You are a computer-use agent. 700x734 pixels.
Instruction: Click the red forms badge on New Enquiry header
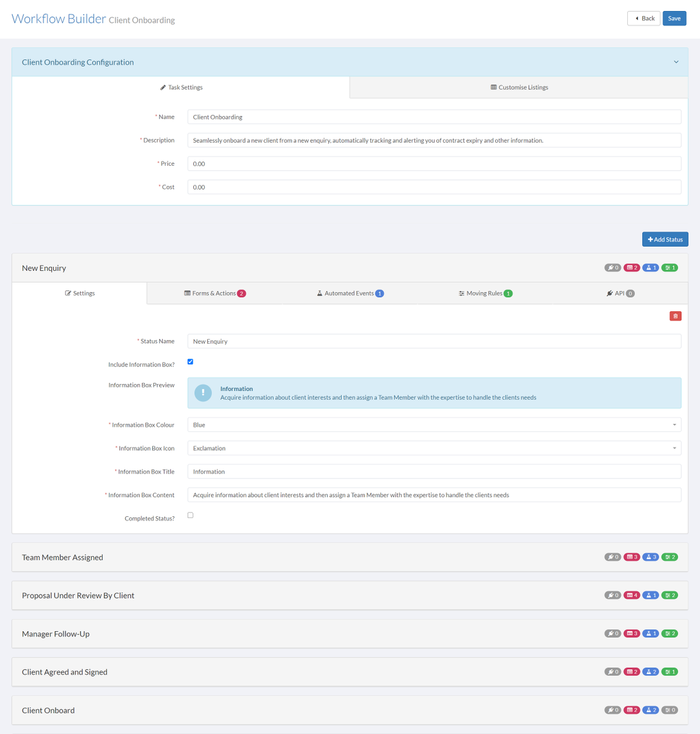[632, 268]
